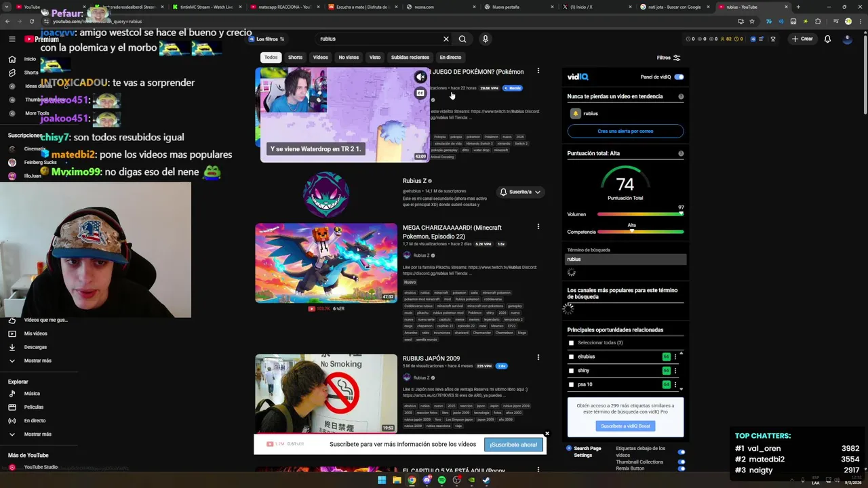Open Steam from the Windows taskbar

486,481
